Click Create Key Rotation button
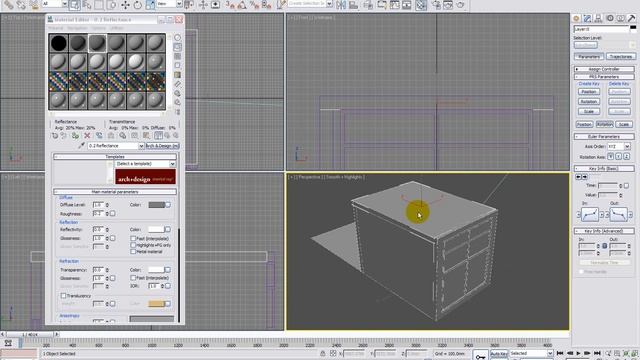Screen dimensions: 640x360 [589, 102]
